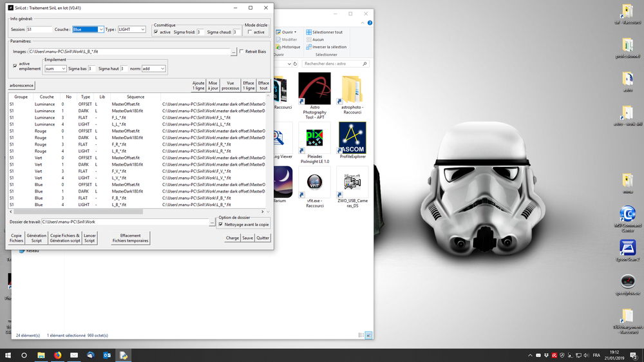
Task: Click the Explorer search box
Action: pyautogui.click(x=335, y=64)
